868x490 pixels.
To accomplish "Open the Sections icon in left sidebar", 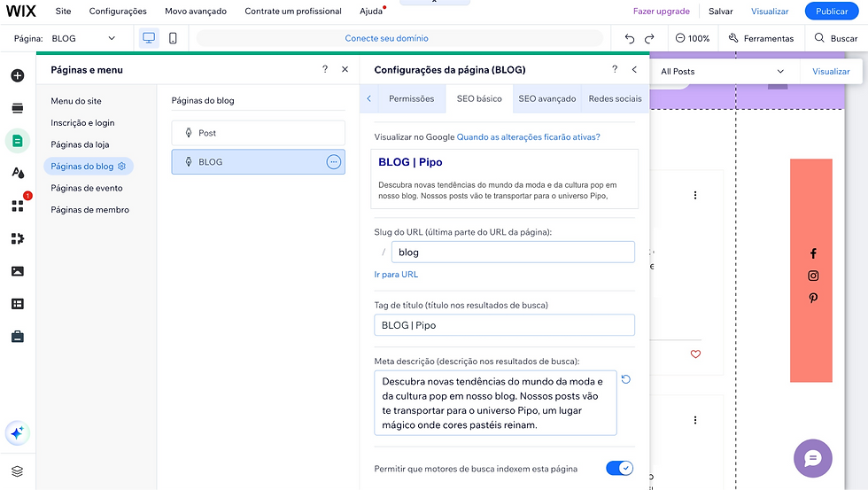I will click(18, 108).
